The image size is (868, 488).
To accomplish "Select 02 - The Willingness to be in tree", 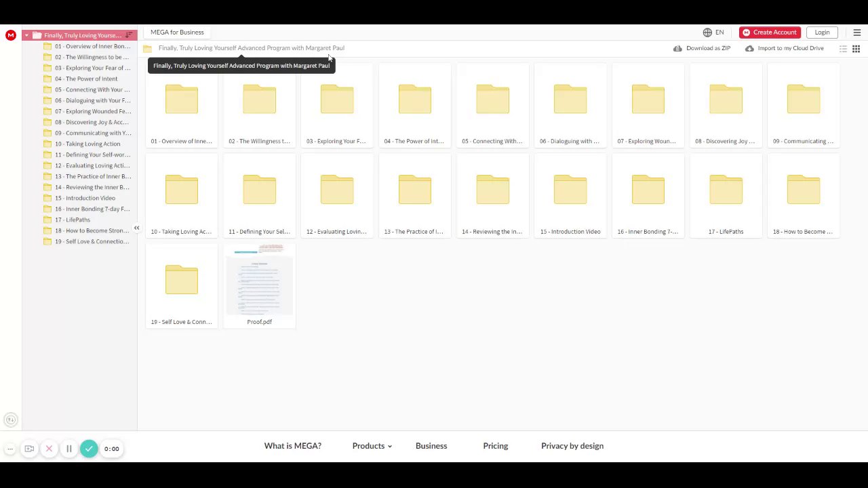I will (87, 57).
